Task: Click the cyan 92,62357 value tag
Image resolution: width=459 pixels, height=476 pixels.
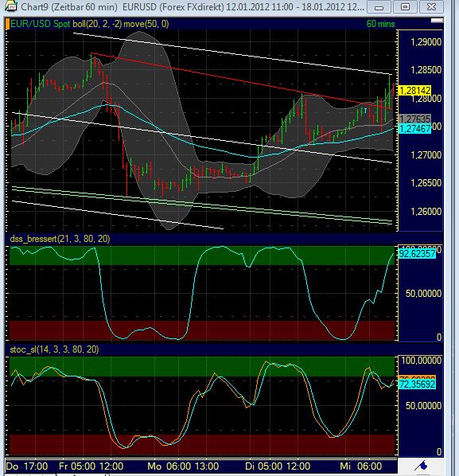Action: [x=417, y=254]
